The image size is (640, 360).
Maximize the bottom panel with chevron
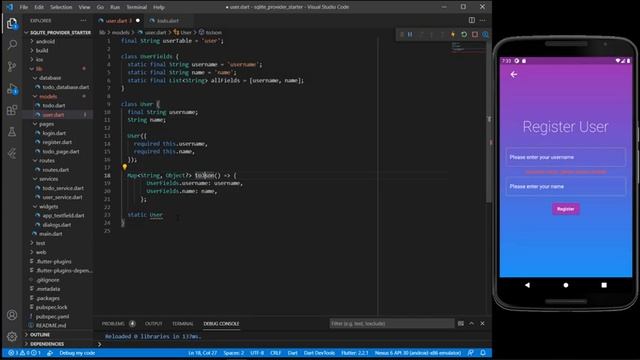(x=471, y=323)
